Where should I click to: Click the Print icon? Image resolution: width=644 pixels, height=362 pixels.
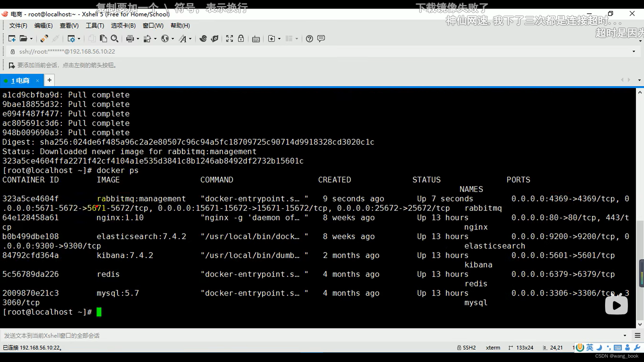click(x=130, y=39)
